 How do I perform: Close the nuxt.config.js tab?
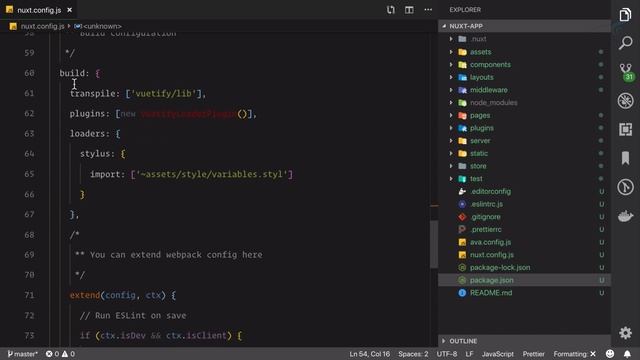click(69, 10)
